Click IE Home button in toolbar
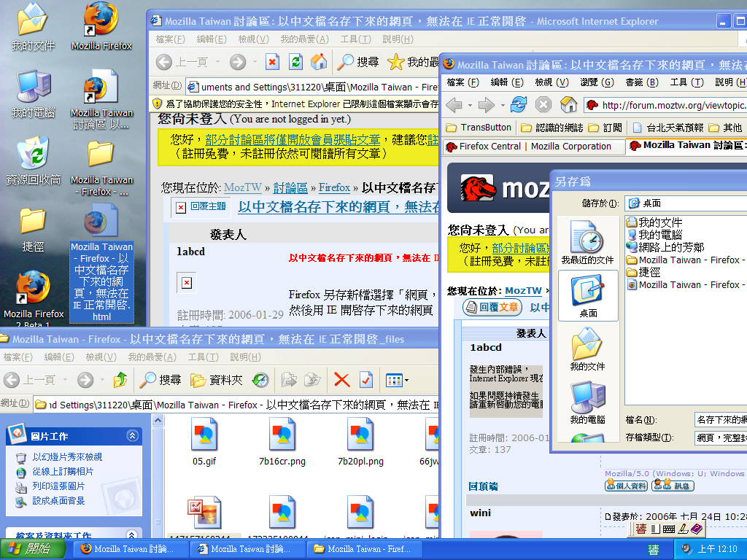Viewport: 747px width, 560px height. [x=319, y=62]
